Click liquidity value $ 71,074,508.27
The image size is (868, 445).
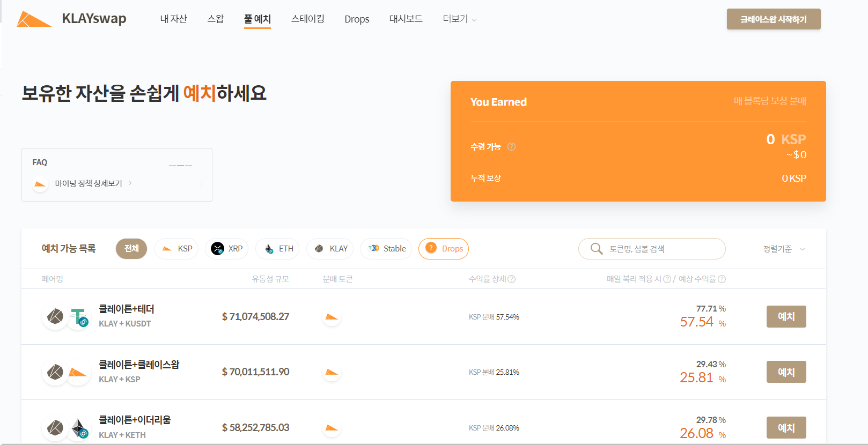click(255, 317)
